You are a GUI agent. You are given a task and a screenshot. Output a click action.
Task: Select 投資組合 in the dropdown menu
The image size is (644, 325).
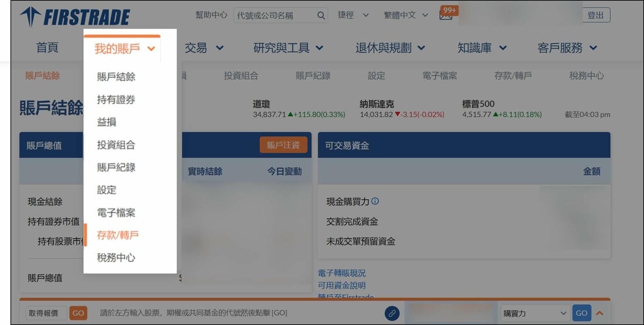pos(116,145)
